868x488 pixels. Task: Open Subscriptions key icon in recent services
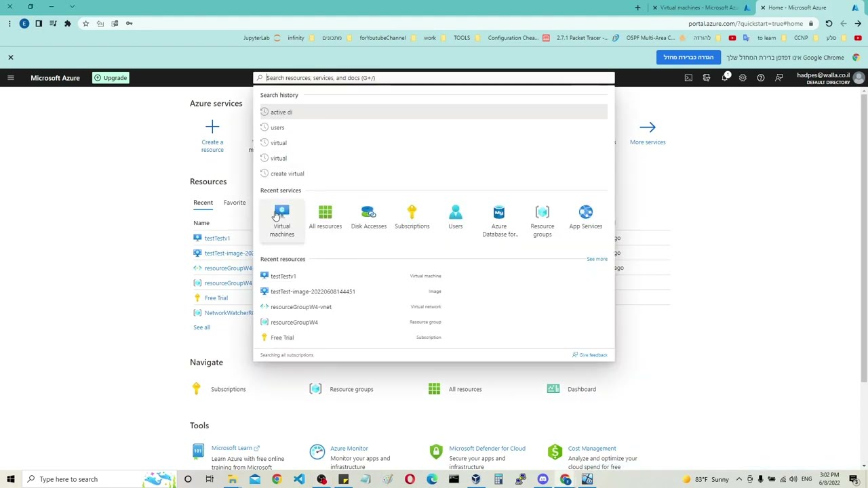412,212
